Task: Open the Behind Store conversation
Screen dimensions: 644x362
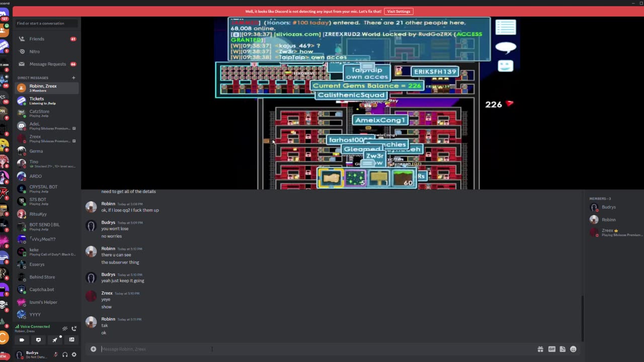Action: [47, 277]
